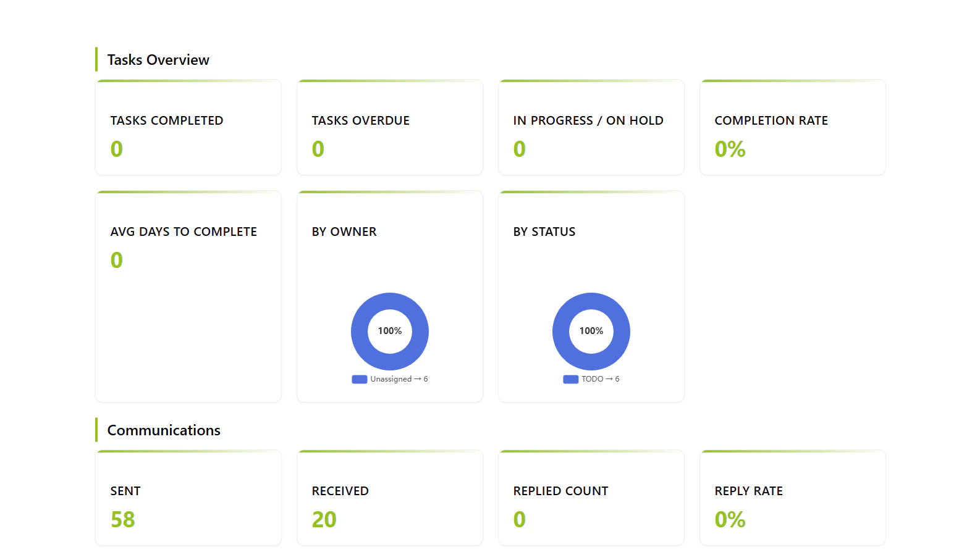Image resolution: width=980 pixels, height=560 pixels.
Task: Toggle the TODO legend entry
Action: 591,379
